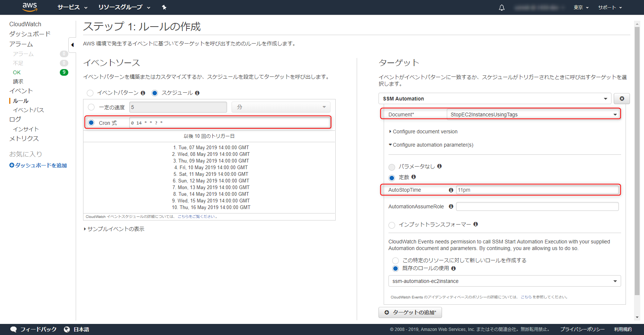The image size is (644, 335).
Task: Click the plus icon on ダッシュボードを追加
Action: pos(12,165)
